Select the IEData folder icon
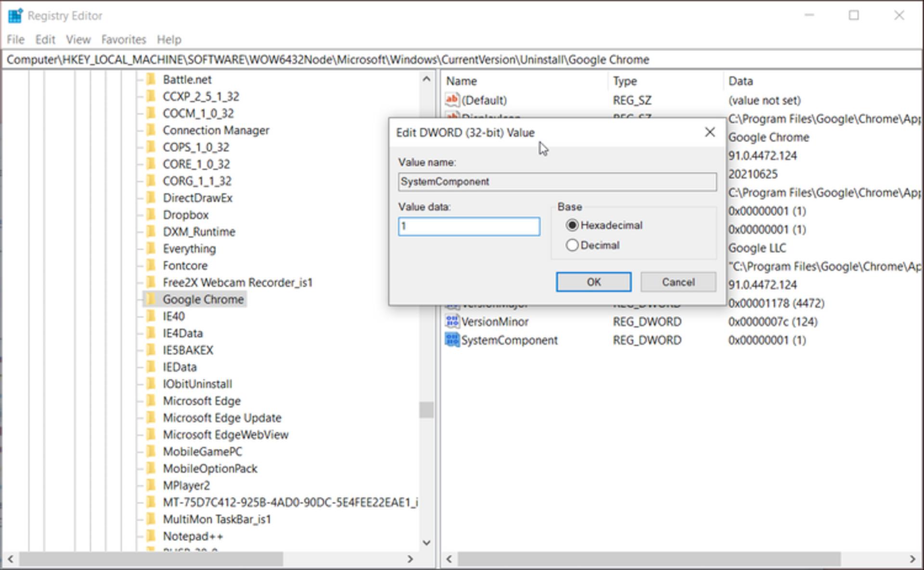 [151, 367]
